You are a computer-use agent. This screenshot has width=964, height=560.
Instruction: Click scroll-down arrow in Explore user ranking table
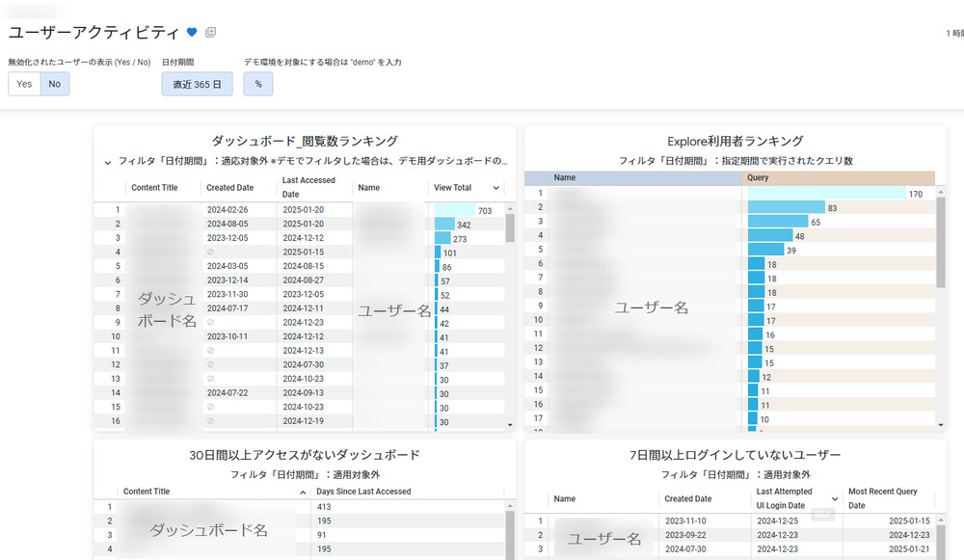point(941,424)
